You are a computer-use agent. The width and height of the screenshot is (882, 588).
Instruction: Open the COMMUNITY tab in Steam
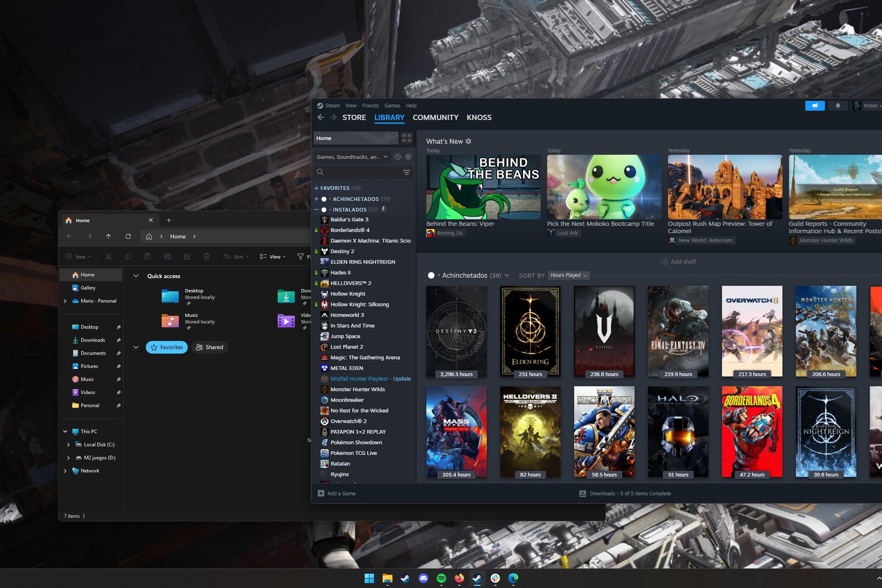[x=435, y=118]
